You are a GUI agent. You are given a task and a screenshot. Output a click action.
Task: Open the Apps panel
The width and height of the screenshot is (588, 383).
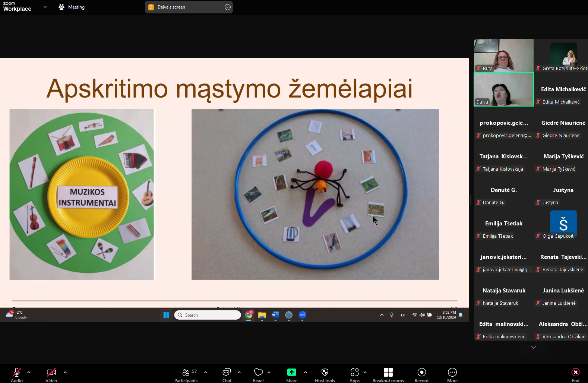point(354,374)
